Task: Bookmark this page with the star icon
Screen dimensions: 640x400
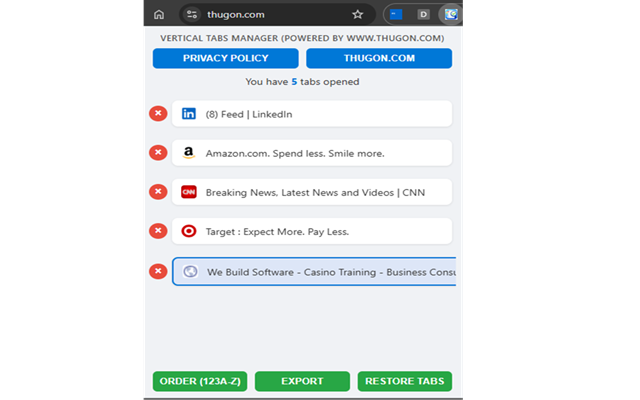Action: click(x=358, y=15)
